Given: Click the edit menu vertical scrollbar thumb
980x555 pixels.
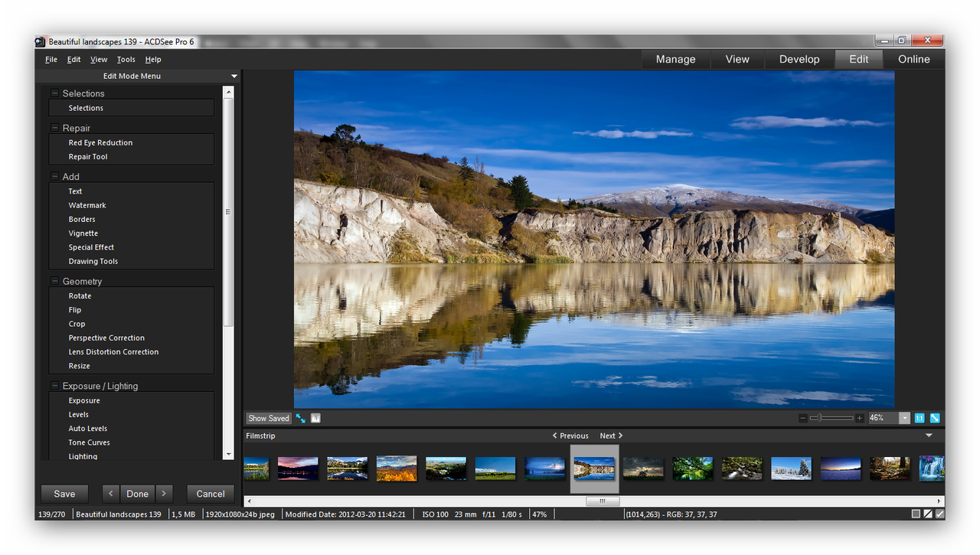Looking at the screenshot, I should click(x=228, y=211).
